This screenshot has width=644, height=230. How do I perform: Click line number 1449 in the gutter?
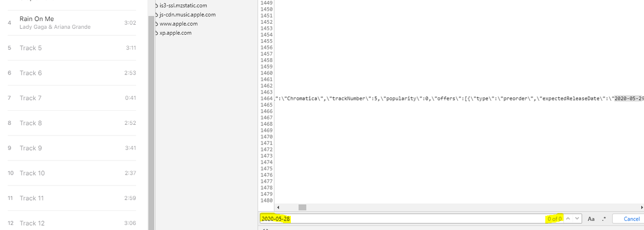click(x=266, y=3)
